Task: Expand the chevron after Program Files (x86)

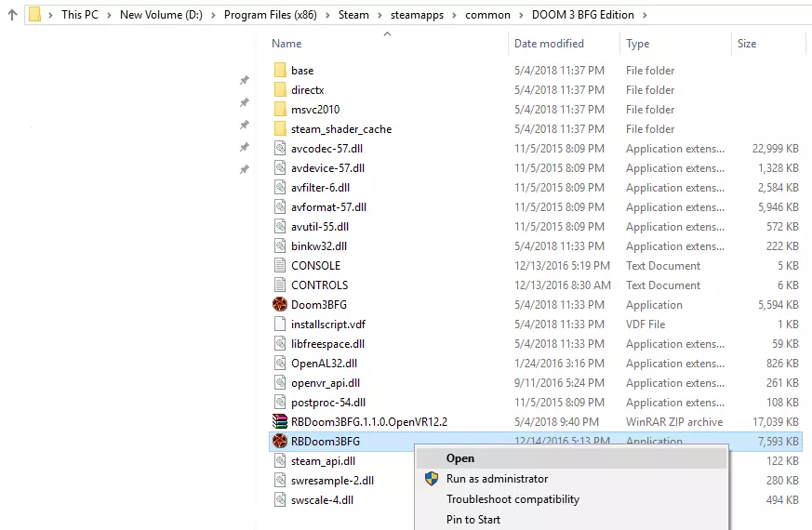Action: (x=327, y=15)
